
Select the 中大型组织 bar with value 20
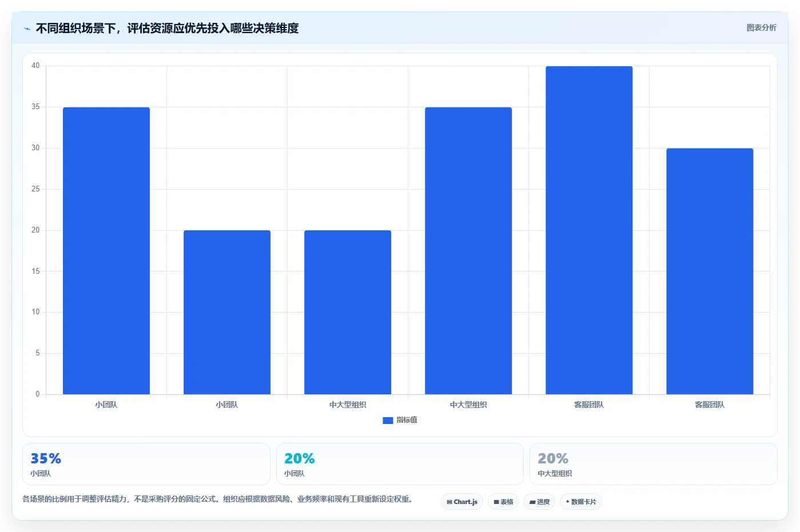coord(348,313)
